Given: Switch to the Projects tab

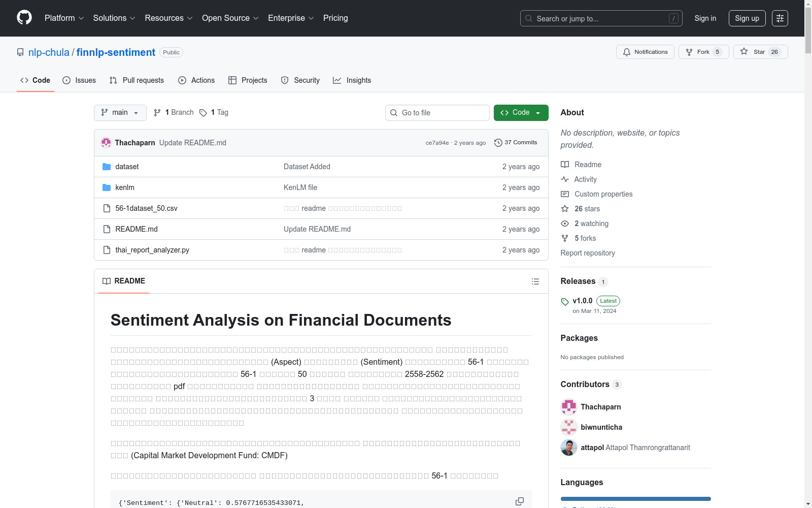Looking at the screenshot, I should (x=248, y=80).
